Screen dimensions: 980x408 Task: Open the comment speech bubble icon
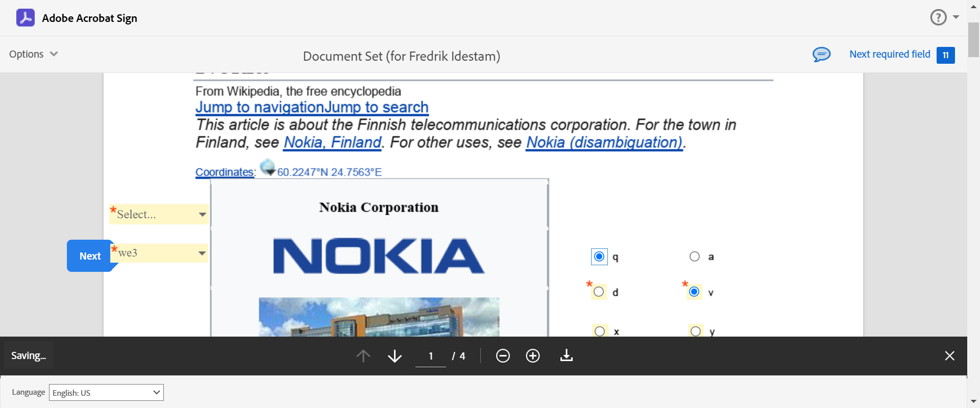point(821,55)
